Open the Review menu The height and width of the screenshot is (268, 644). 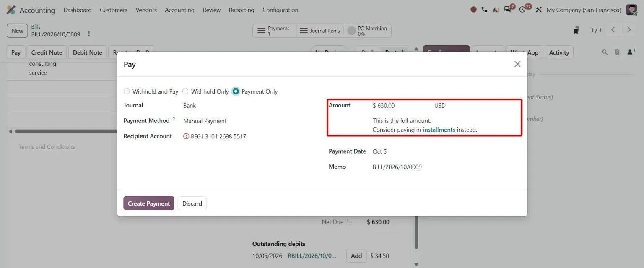point(212,10)
